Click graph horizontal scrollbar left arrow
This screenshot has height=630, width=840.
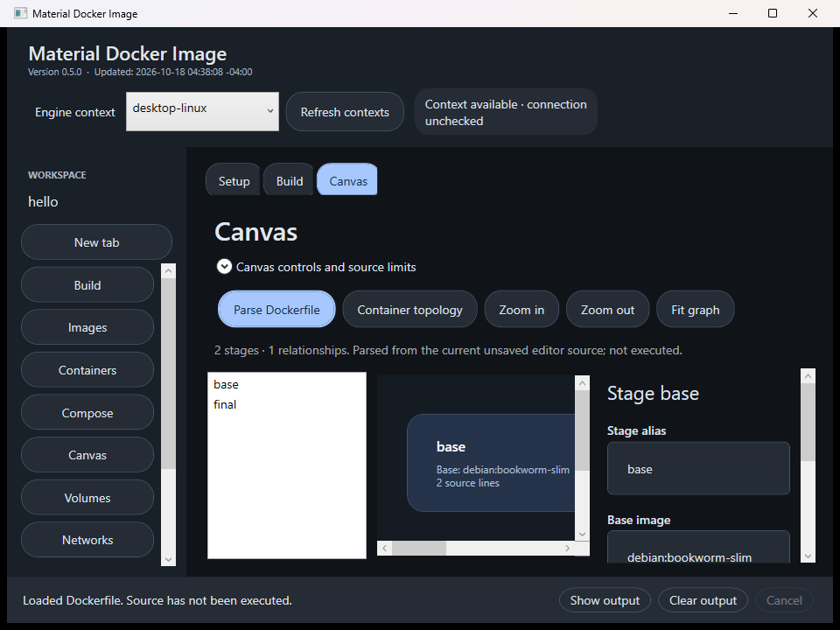pyautogui.click(x=385, y=548)
